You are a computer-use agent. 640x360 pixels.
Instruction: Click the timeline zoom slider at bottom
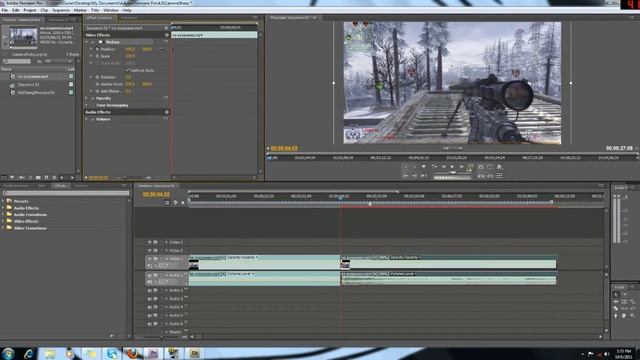click(163, 337)
